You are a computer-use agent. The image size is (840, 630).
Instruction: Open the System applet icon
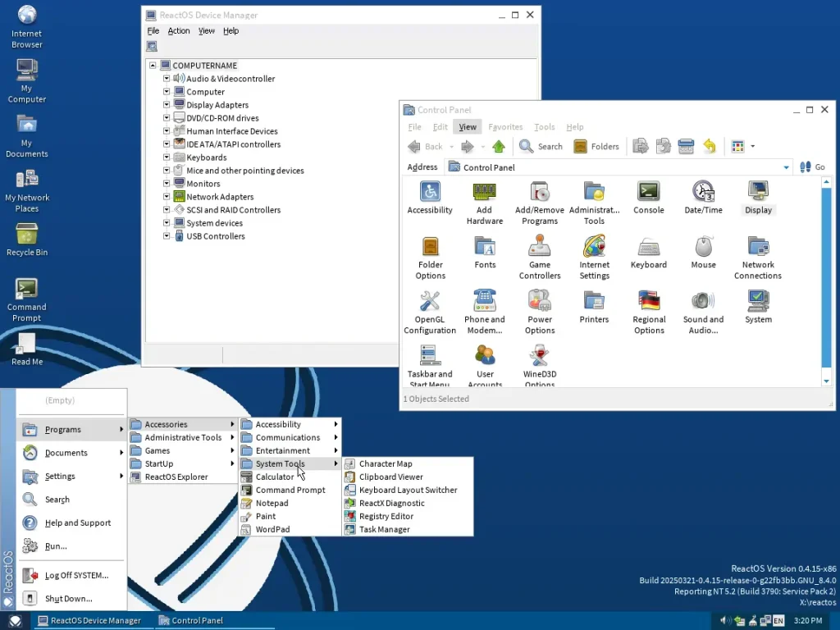coord(758,307)
